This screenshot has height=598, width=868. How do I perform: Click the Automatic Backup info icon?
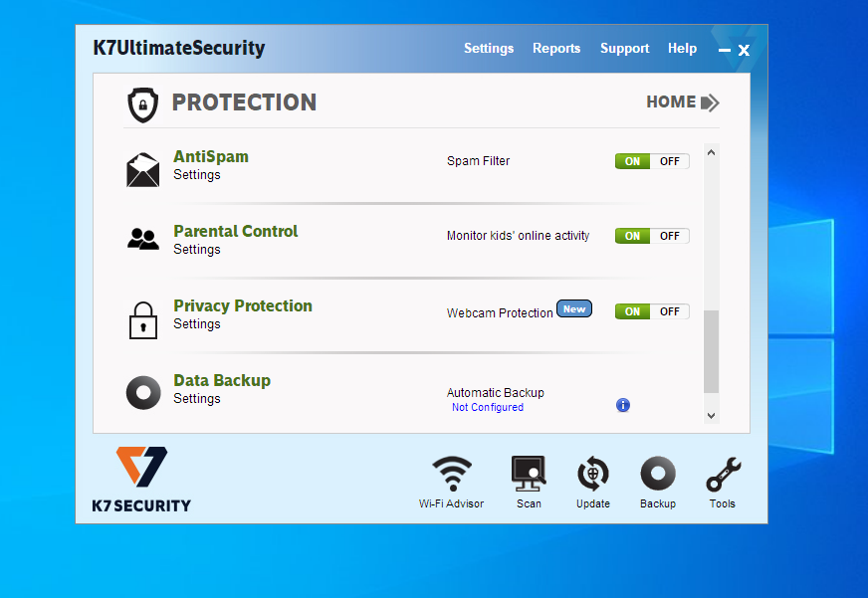[x=623, y=405]
